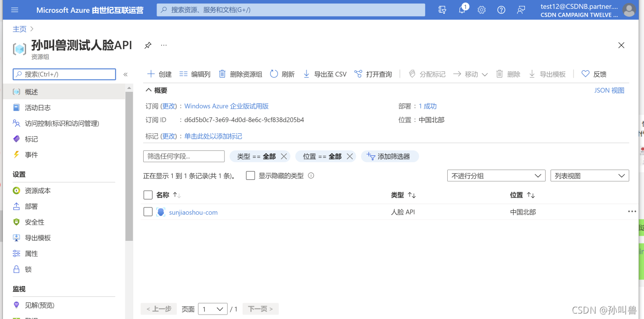Screen dimensions: 644x319
Task: Click sidebar search box 搜索(Ctrl+/)
Action: tap(64, 74)
